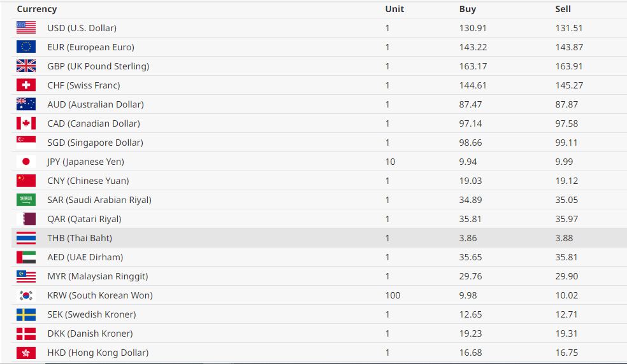Click the South Korean flag icon

(26, 295)
